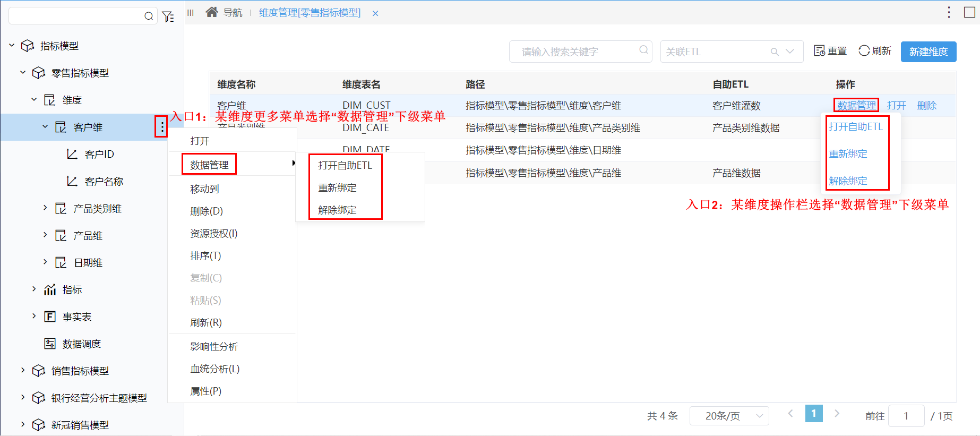
Task: Select 数据管理 in the context menu
Action: pyautogui.click(x=233, y=165)
